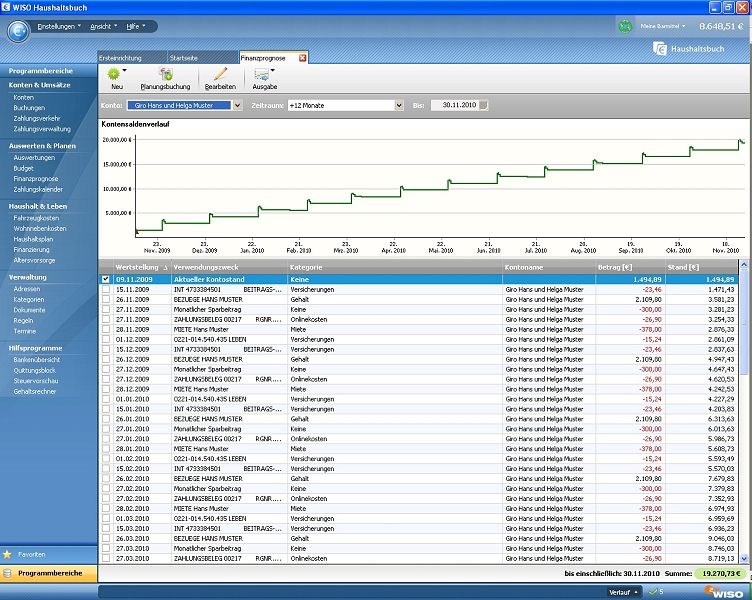Open the Einstellungen menu
The width and height of the screenshot is (752, 600).
pos(58,25)
